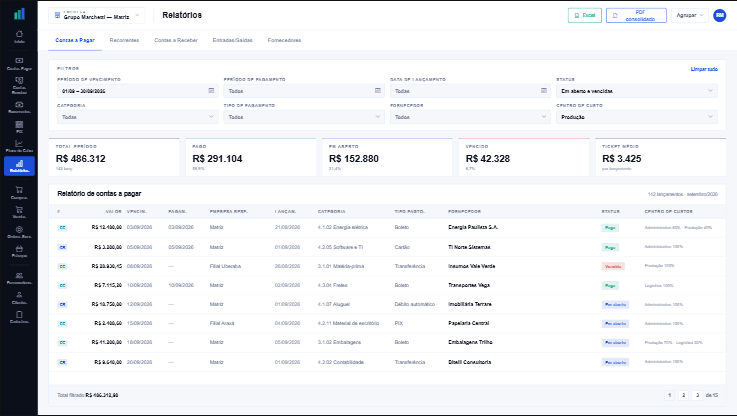This screenshot has width=737, height=416.
Task: Go to page 1 of results
Action: click(x=669, y=395)
